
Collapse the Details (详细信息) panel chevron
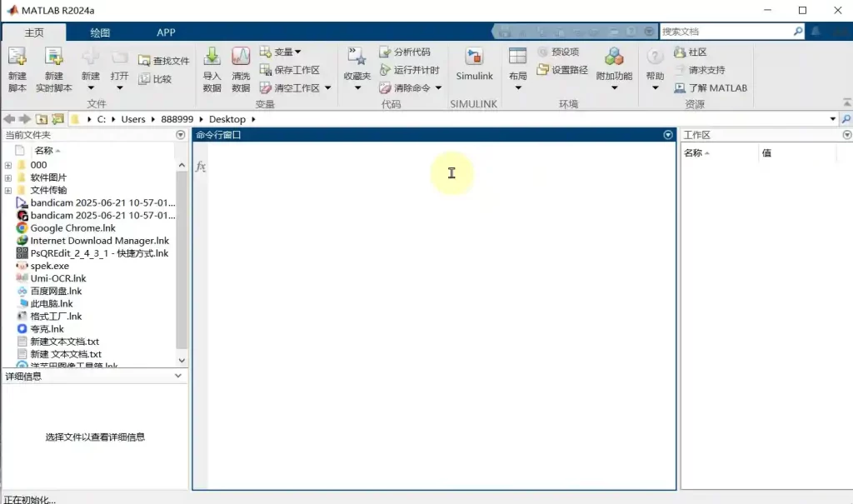pyautogui.click(x=178, y=377)
